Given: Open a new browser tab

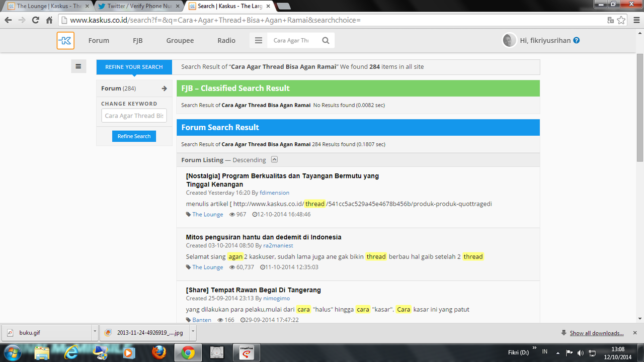Looking at the screenshot, I should pos(283,7).
